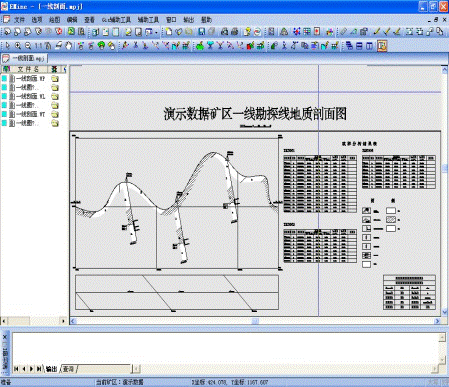Click the green tree icon in toolbar
This screenshot has height=387, width=449.
pos(101,46)
